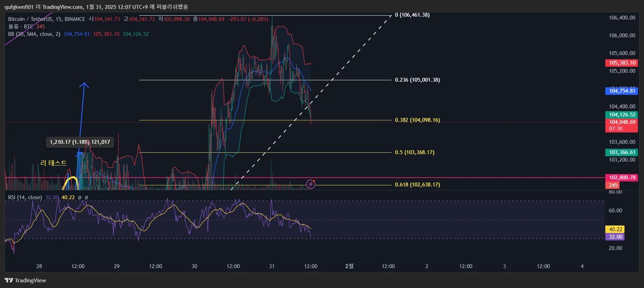The image size is (644, 288).
Task: Click the volume BTC 245 legend
Action: (27, 27)
